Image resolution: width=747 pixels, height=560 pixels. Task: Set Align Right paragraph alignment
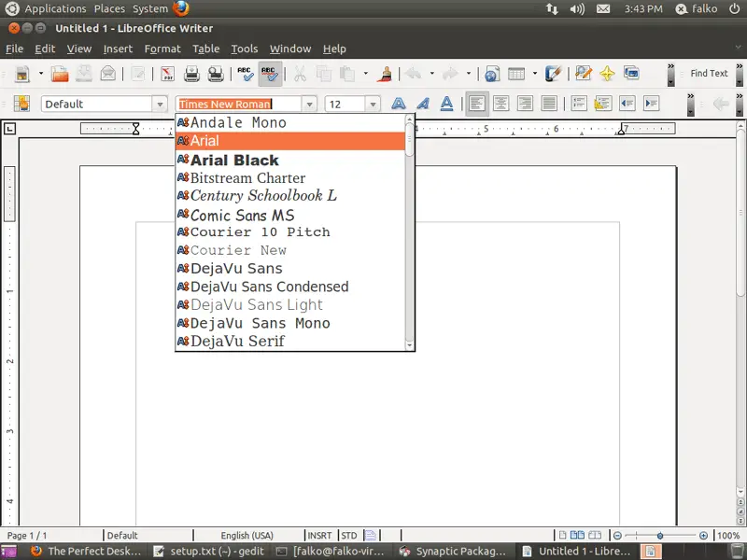[525, 104]
